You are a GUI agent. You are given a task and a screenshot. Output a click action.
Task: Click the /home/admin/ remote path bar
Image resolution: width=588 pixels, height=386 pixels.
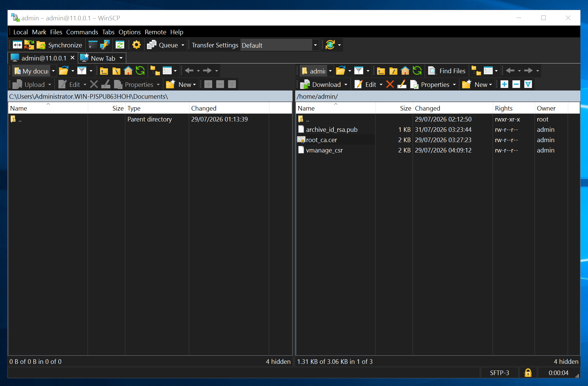[x=438, y=96]
